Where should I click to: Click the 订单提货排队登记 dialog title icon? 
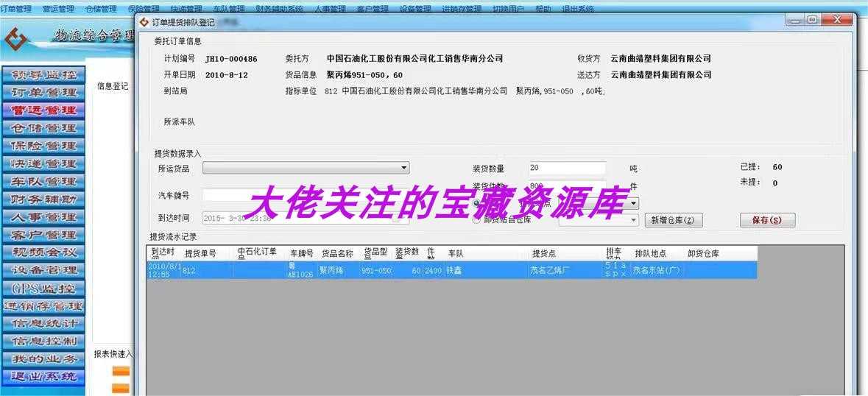[x=144, y=22]
